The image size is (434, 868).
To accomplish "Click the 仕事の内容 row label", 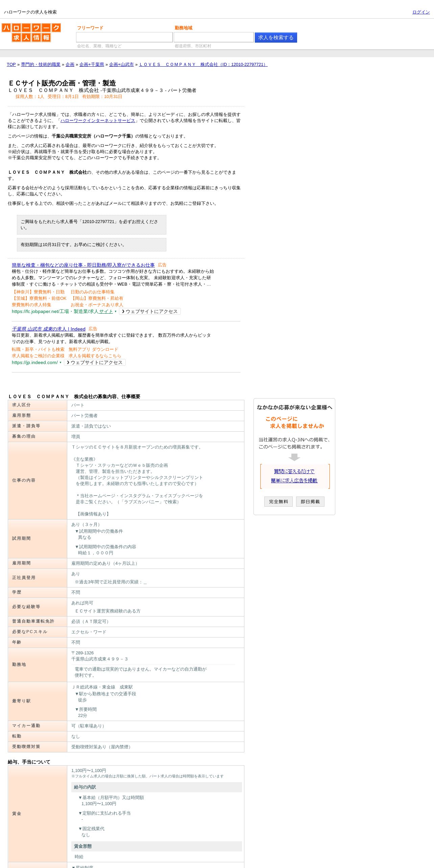I will (x=24, y=480).
